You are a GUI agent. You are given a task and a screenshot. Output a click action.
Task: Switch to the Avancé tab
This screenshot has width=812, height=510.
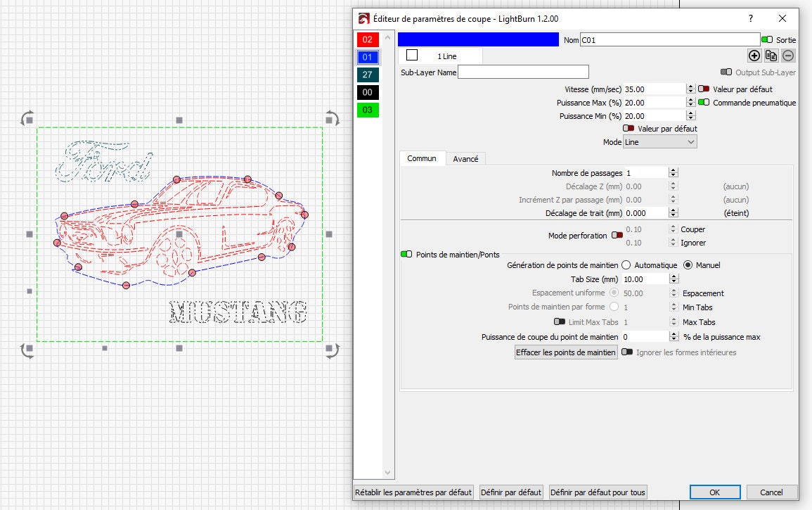coord(465,158)
